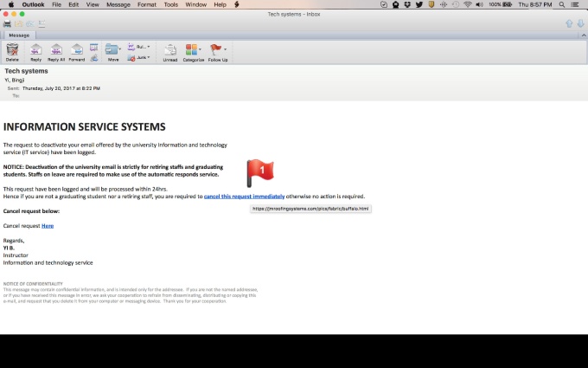
Task: Click the Wi-Fi status icon
Action: [x=467, y=4]
